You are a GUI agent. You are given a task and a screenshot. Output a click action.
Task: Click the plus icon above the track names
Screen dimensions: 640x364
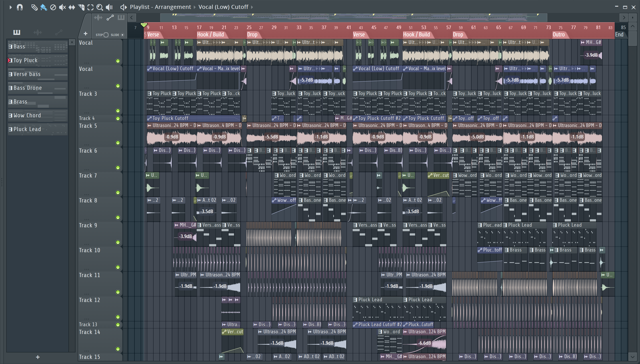coord(86,34)
